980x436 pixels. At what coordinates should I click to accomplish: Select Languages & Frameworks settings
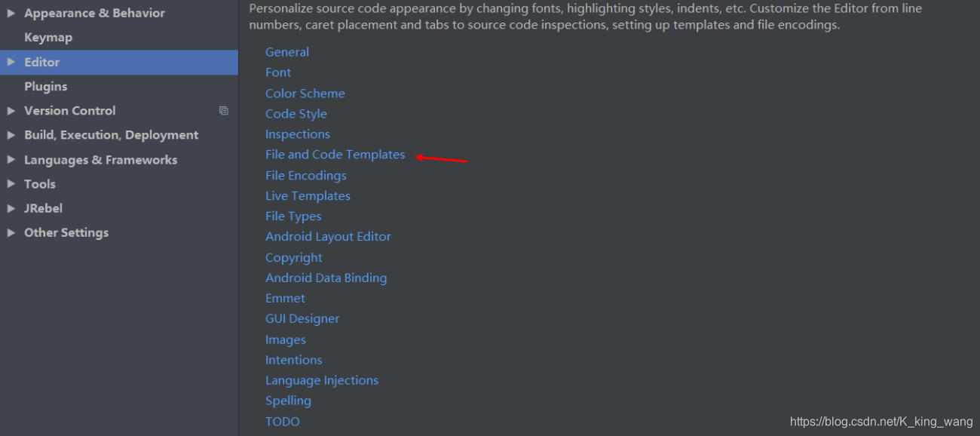(x=100, y=160)
